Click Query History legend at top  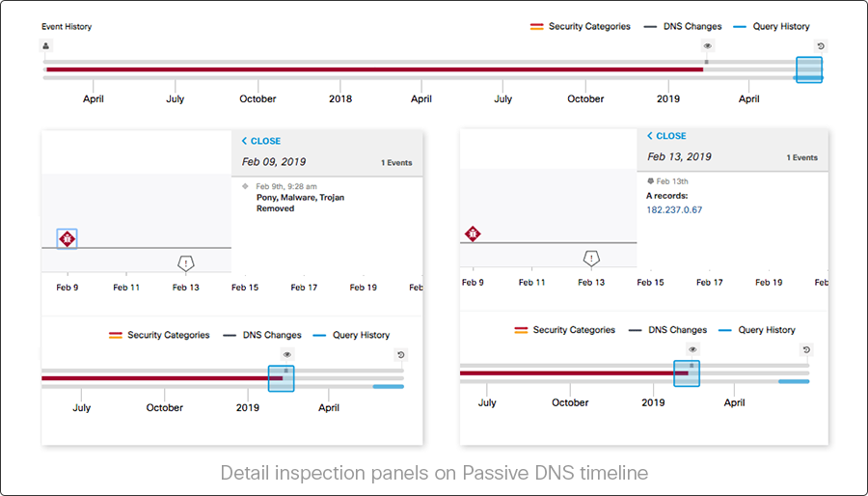[x=772, y=27]
